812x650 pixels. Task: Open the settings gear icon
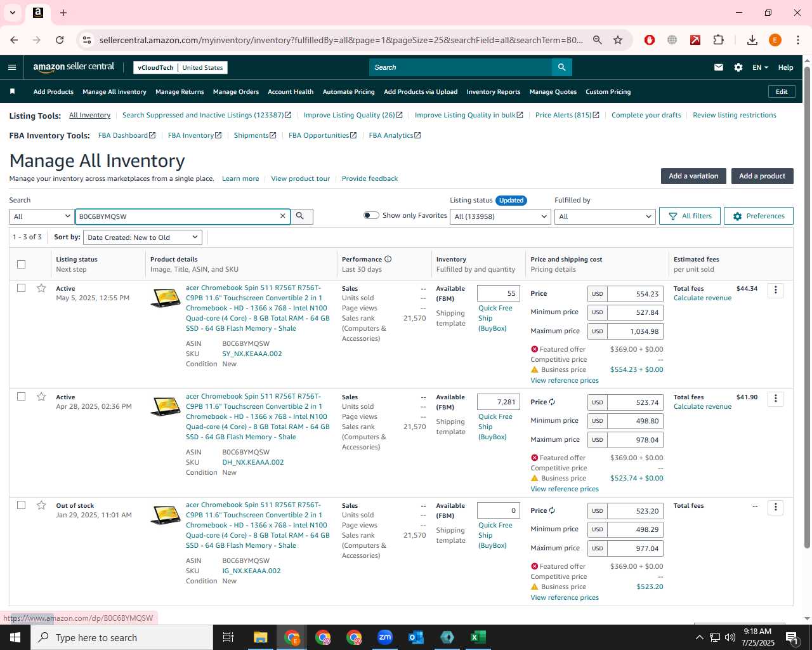pyautogui.click(x=738, y=67)
